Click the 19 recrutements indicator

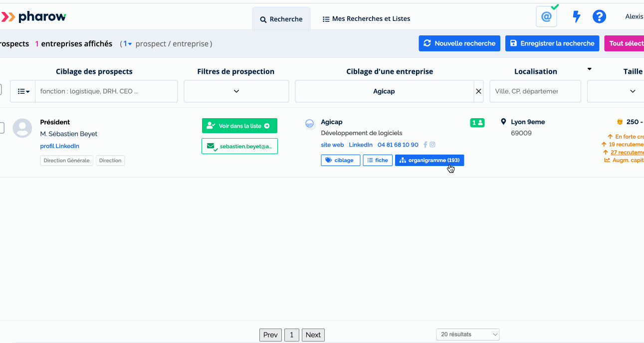pos(623,145)
